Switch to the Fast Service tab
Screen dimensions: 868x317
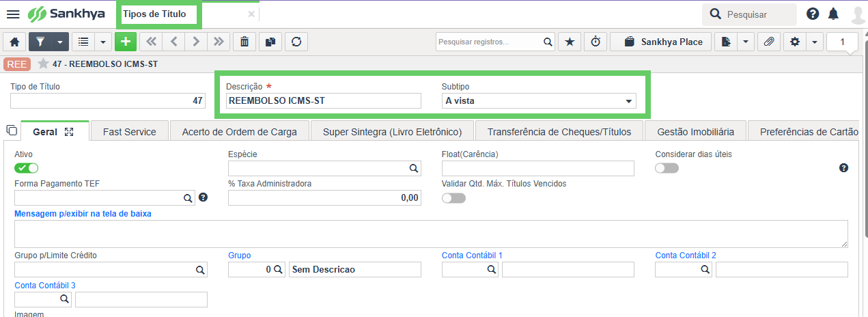tap(130, 132)
